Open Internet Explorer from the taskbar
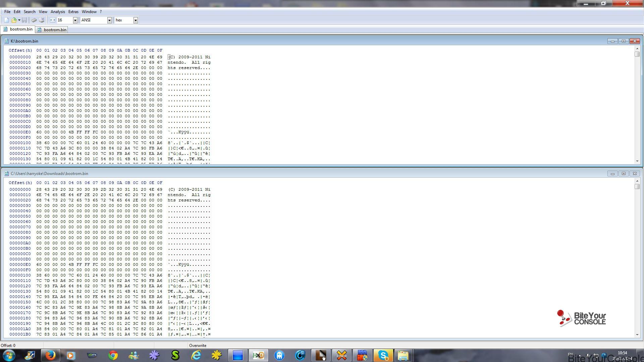 (196, 355)
